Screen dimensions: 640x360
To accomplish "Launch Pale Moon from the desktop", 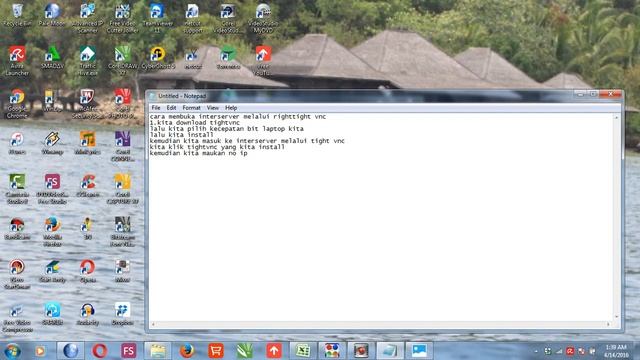I will [52, 15].
